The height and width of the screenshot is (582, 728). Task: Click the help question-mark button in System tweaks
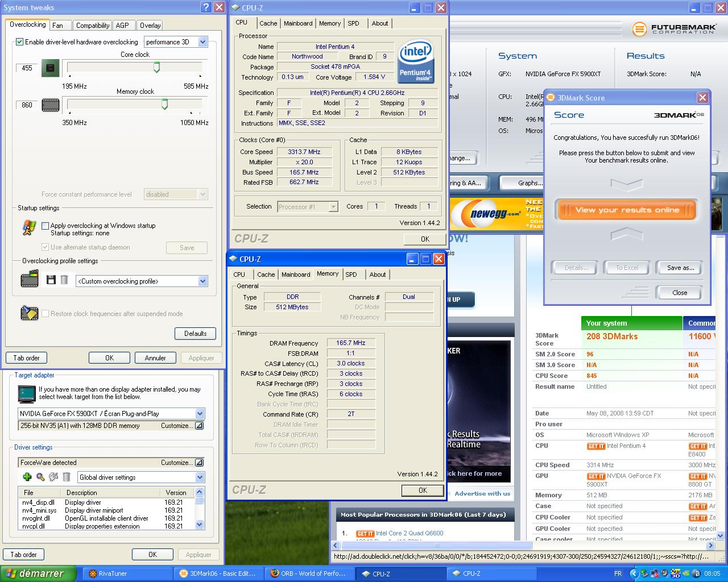click(205, 7)
